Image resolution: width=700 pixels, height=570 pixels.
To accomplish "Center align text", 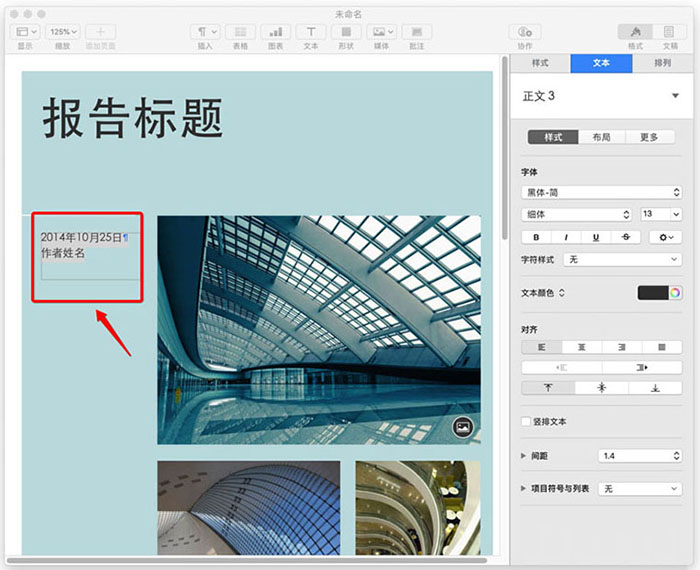I will click(582, 347).
